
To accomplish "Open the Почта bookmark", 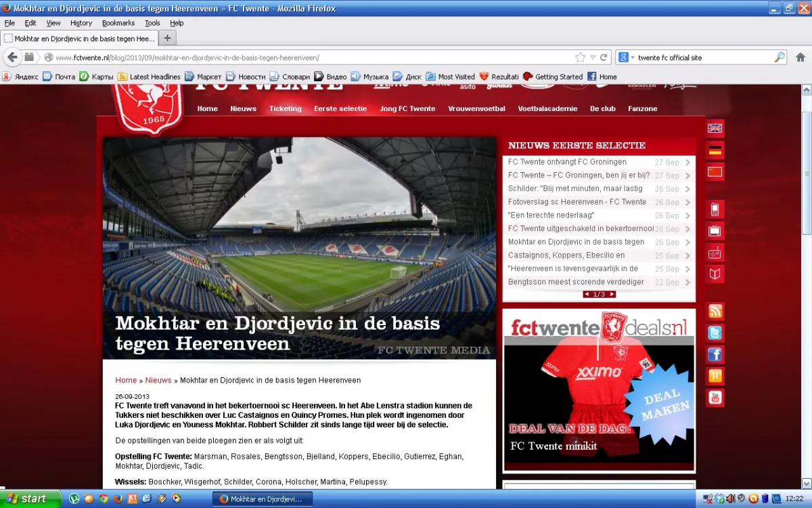I will coord(59,77).
